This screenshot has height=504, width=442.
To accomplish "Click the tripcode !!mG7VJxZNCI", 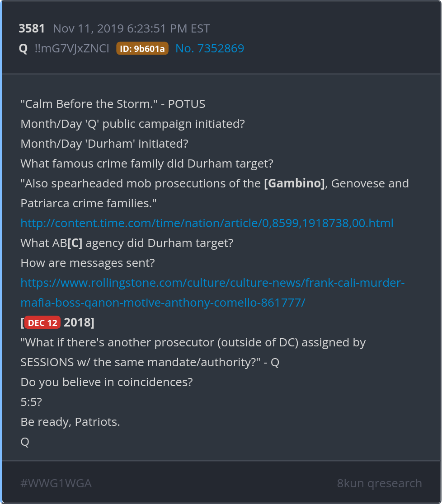I will click(72, 48).
